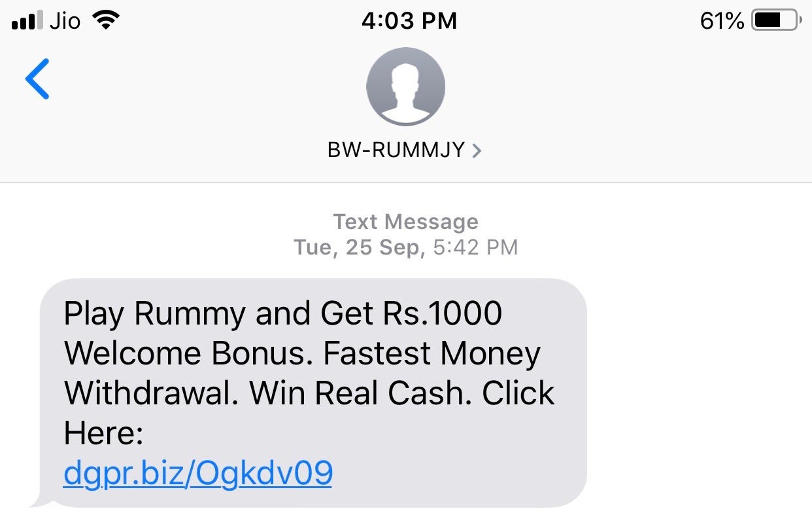Tap the cellular signal bars

click(27, 21)
